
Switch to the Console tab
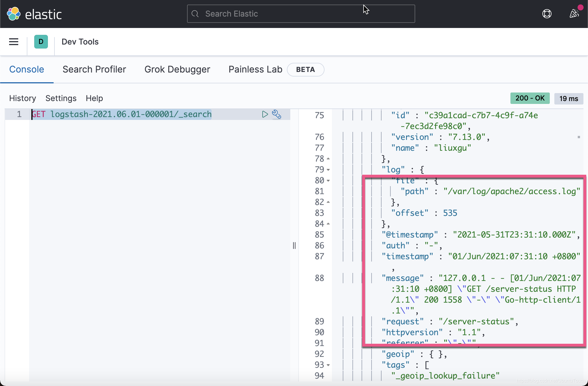click(27, 69)
